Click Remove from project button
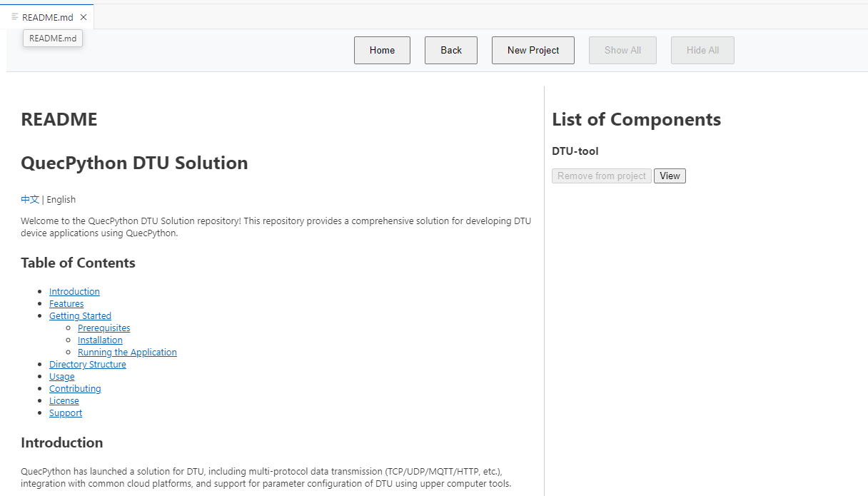The height and width of the screenshot is (496, 868). tap(602, 176)
